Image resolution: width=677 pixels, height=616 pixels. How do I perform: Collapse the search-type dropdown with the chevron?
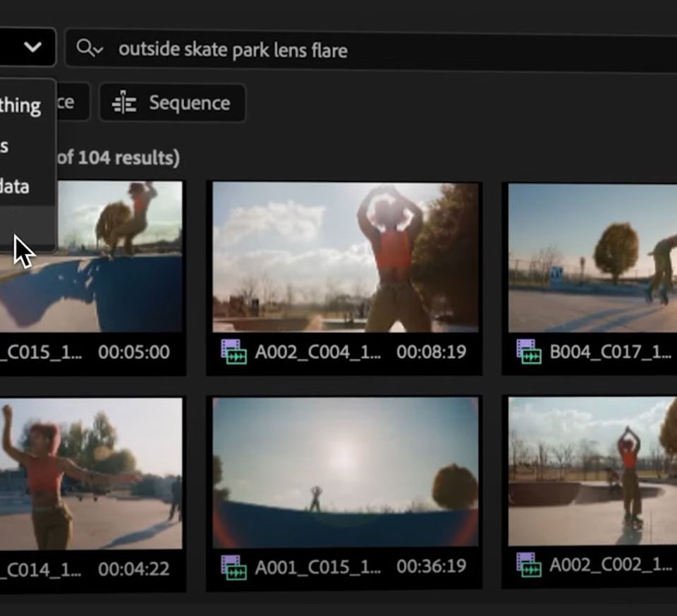click(32, 48)
